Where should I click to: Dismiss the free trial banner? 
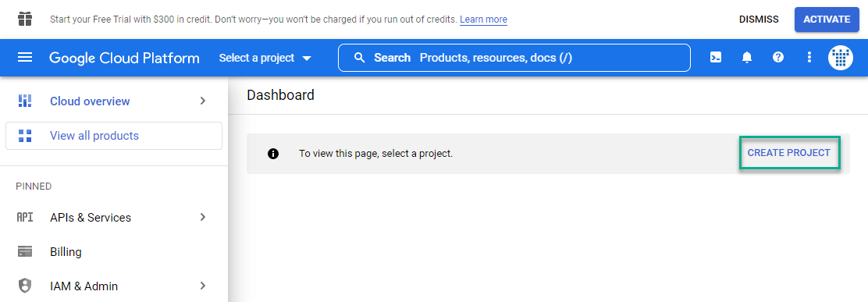click(x=759, y=20)
